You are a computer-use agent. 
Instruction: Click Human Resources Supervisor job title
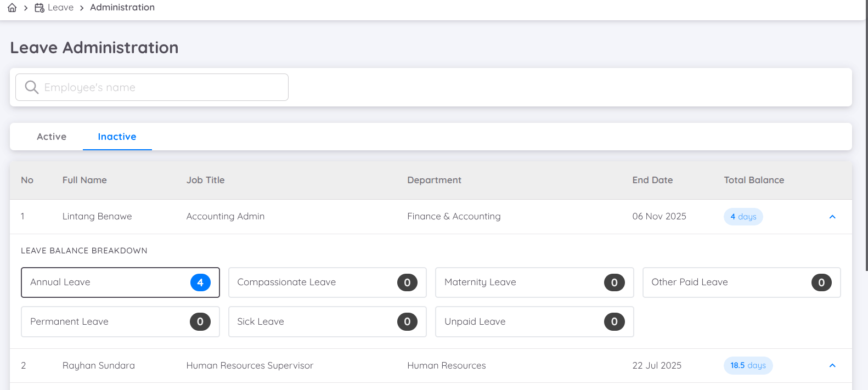[x=250, y=365]
